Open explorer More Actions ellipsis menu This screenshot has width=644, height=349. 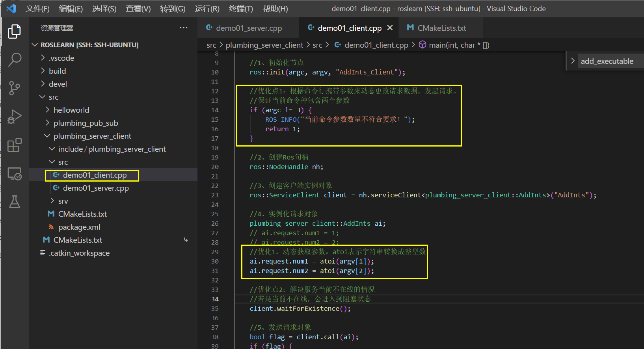[x=184, y=28]
